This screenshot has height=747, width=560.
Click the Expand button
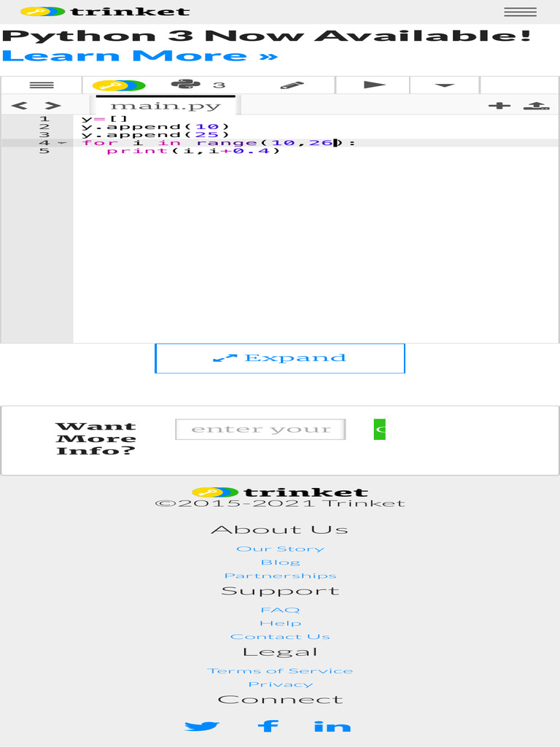pyautogui.click(x=280, y=358)
